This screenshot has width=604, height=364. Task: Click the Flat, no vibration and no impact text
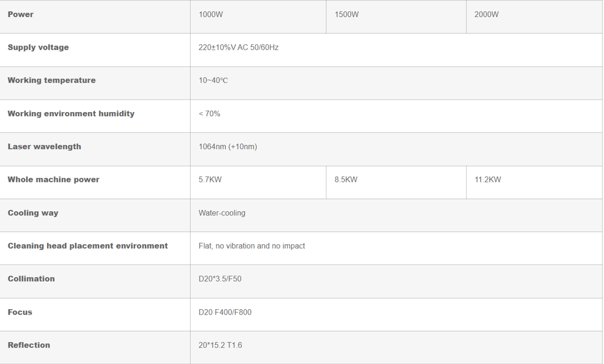(251, 246)
